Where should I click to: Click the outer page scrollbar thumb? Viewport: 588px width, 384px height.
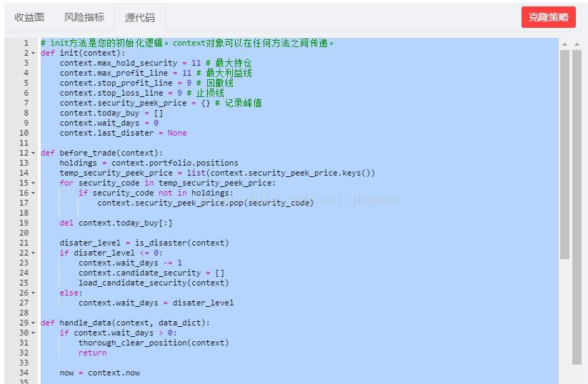click(577, 207)
